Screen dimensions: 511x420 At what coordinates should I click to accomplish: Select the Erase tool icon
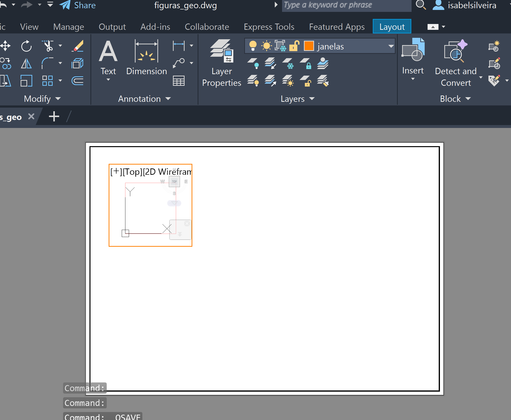coord(78,46)
